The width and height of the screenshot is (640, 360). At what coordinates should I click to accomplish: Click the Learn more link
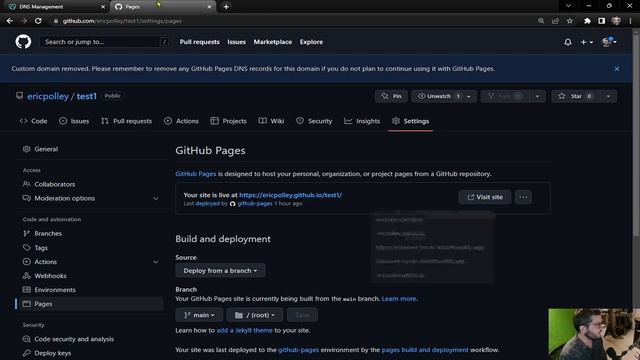pyautogui.click(x=399, y=299)
